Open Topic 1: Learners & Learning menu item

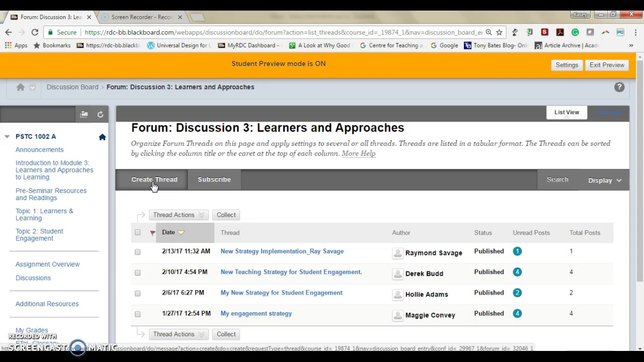click(x=44, y=215)
